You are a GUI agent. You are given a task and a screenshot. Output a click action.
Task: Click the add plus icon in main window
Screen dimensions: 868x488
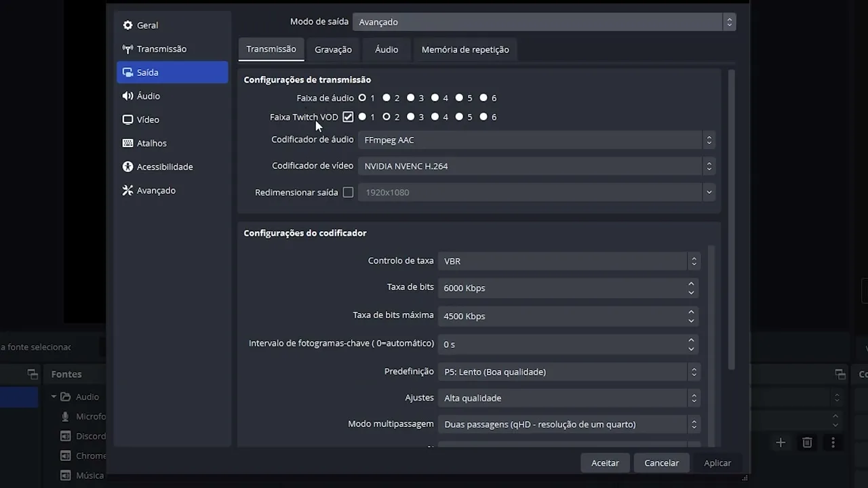click(x=781, y=443)
